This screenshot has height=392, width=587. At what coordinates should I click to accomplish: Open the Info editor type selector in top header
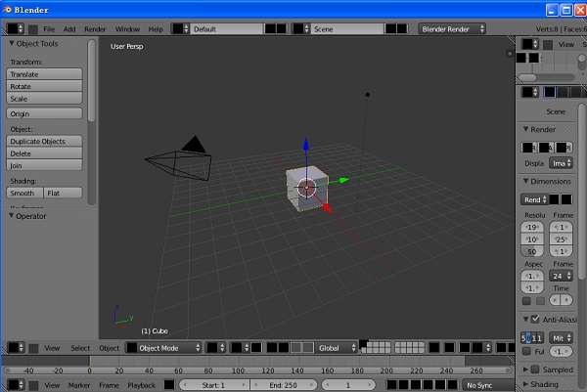(16, 28)
